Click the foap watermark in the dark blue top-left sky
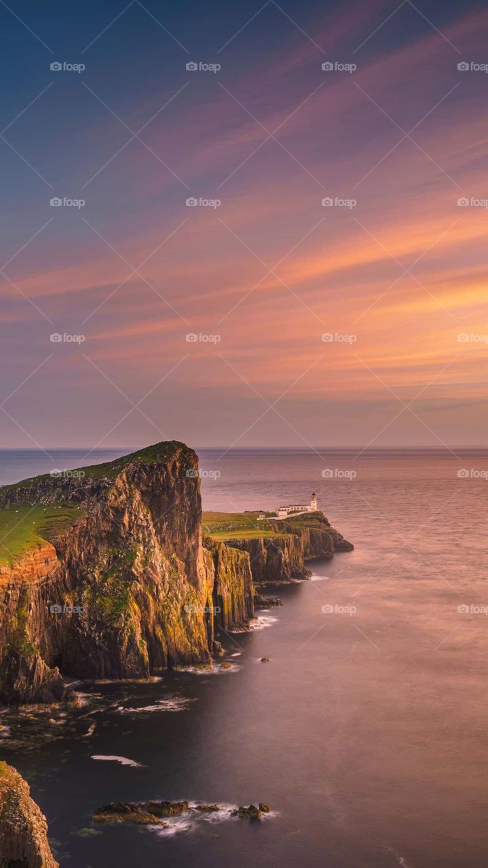 click(67, 67)
